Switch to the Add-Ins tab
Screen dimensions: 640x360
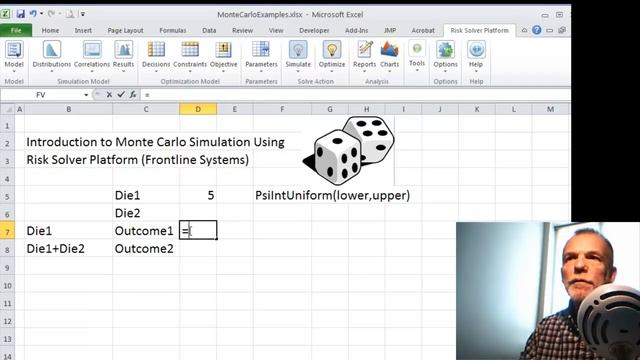[356, 30]
